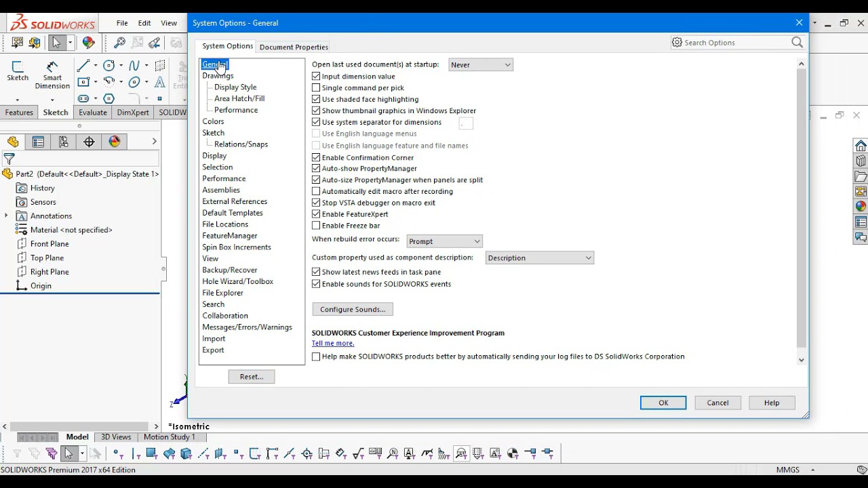Click the Configure Sounds button
The height and width of the screenshot is (488, 868).
pos(353,309)
